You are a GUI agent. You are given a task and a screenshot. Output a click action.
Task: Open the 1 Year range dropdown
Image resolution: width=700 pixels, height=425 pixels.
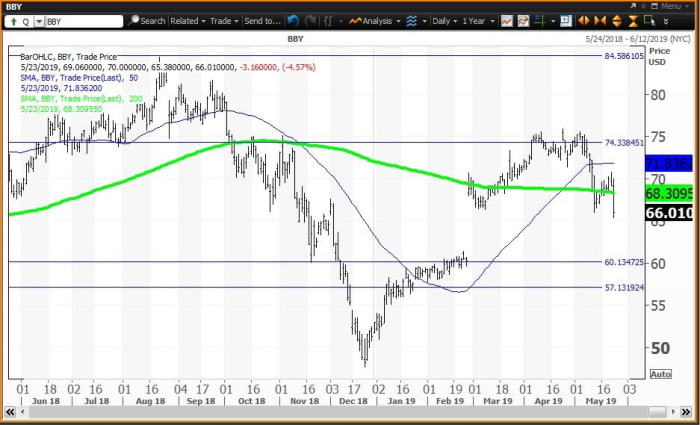(478, 21)
